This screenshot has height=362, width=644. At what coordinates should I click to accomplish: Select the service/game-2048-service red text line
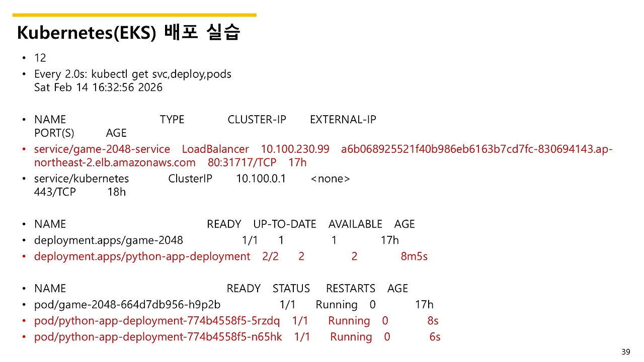coord(102,149)
